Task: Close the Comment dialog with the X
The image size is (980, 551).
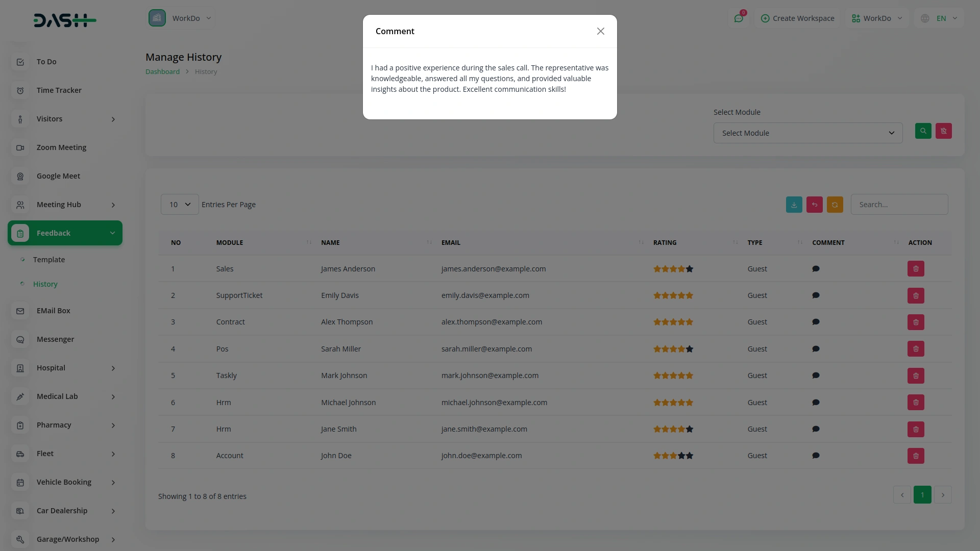Action: [600, 32]
